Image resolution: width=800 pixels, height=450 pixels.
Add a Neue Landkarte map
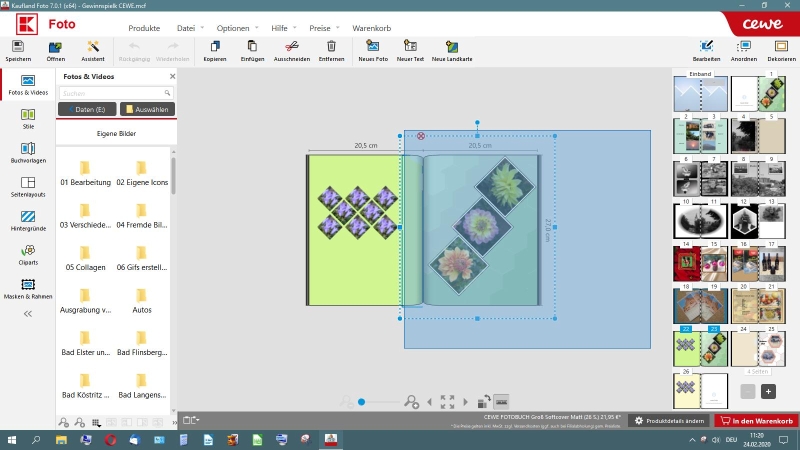(x=452, y=46)
